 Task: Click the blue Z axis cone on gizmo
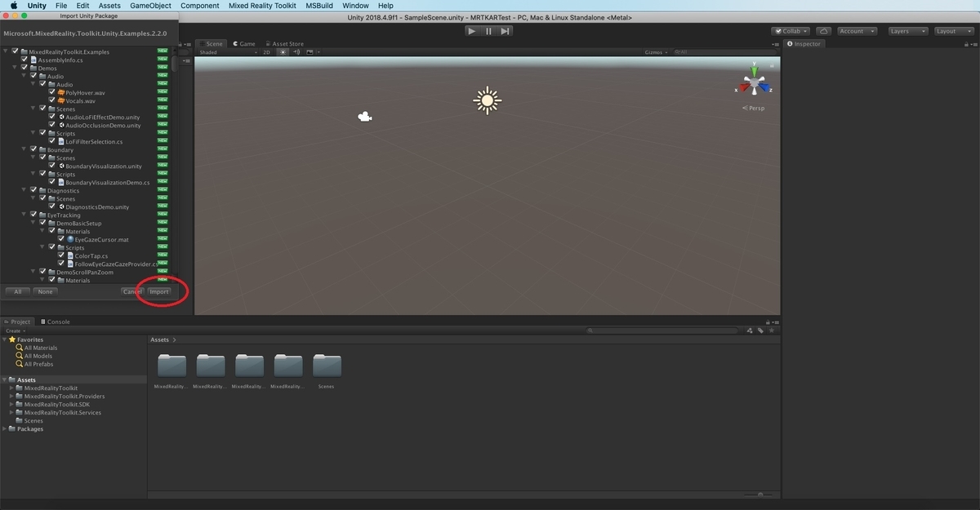(764, 87)
